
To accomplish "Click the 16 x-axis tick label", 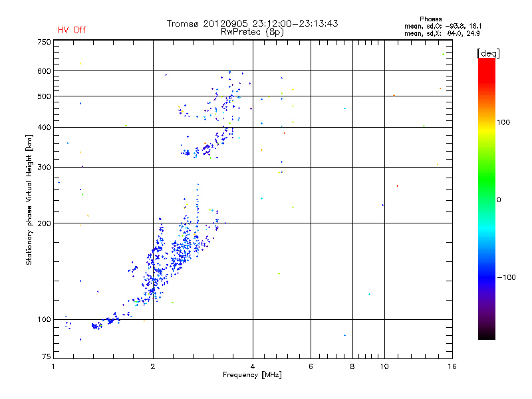I will [x=452, y=366].
